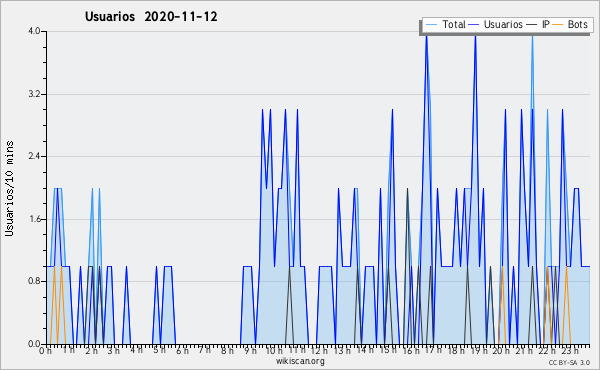Click the y-axis value 0.8
Viewport: 600px width, 370px height.
click(x=34, y=282)
